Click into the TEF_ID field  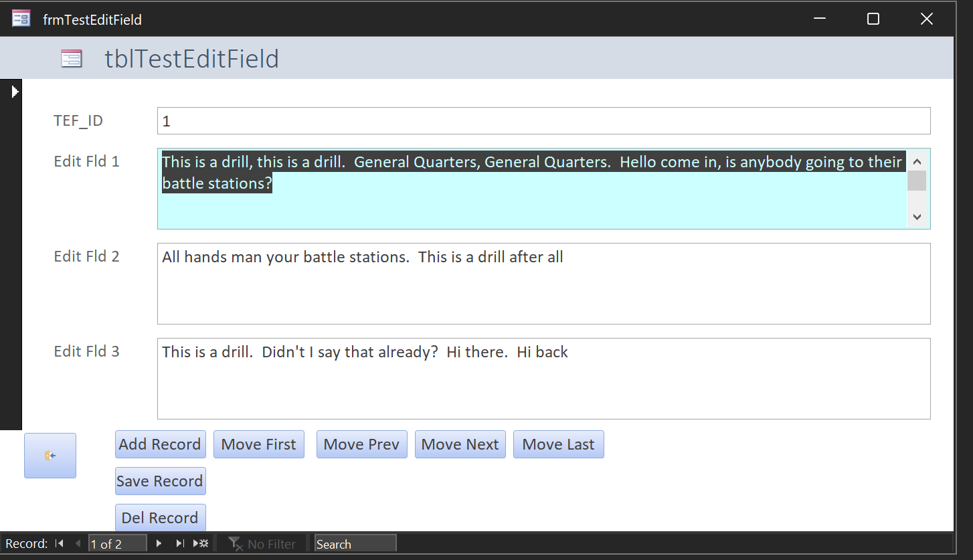(544, 121)
